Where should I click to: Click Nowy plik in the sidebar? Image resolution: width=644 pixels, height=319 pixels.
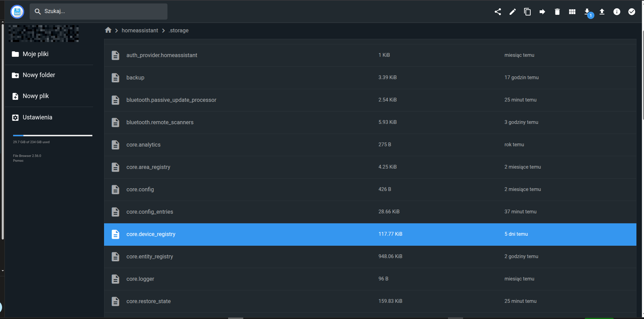[x=35, y=96]
